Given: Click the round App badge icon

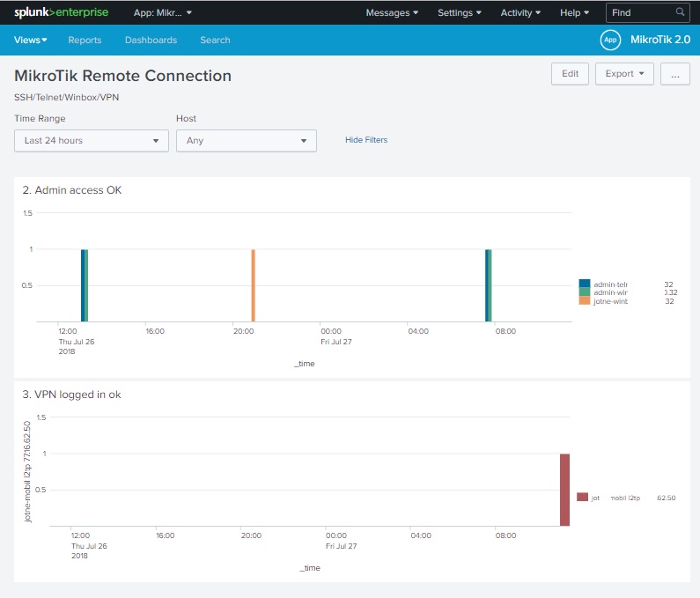Looking at the screenshot, I should click(x=610, y=40).
